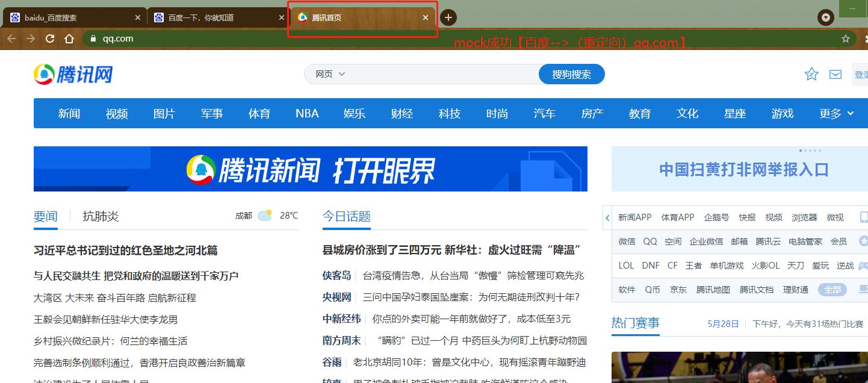Reload the page with refresh icon
Viewport: 868px width, 383px height.
coord(50,39)
